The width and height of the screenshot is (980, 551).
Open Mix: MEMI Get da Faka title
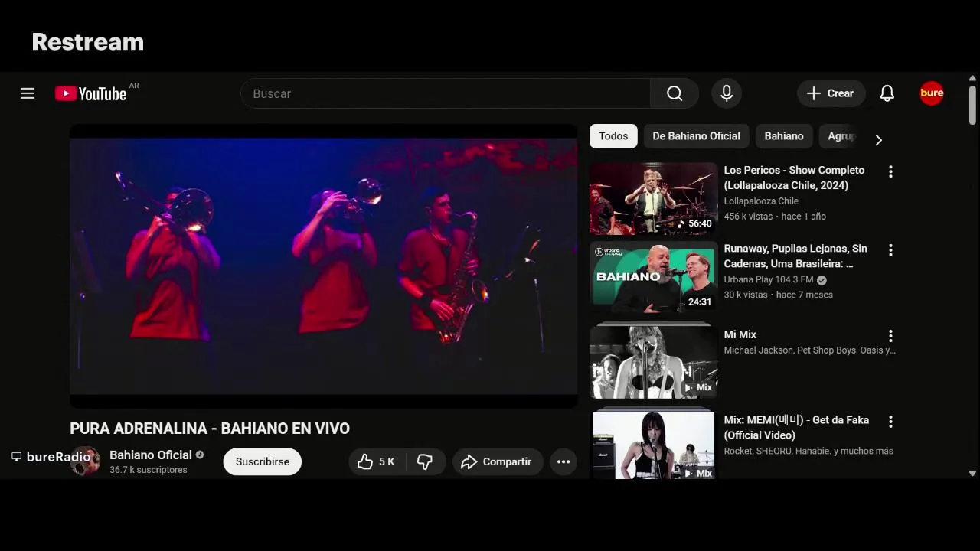click(796, 427)
